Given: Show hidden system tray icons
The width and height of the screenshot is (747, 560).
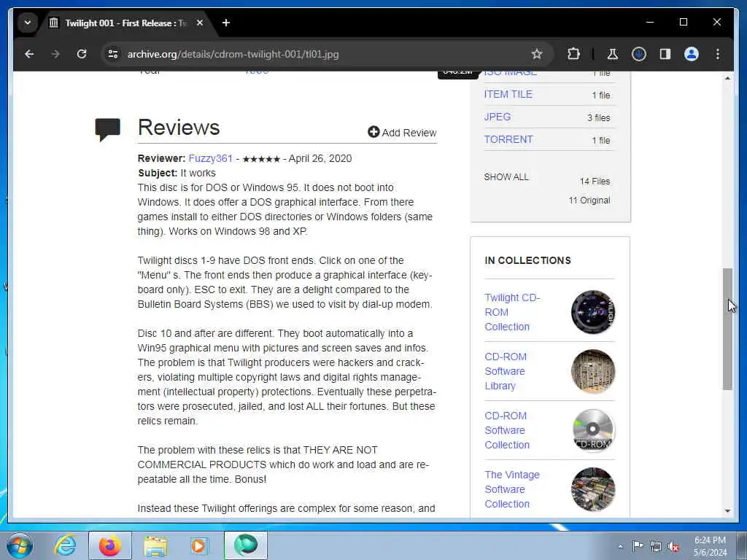Looking at the screenshot, I should [620, 546].
